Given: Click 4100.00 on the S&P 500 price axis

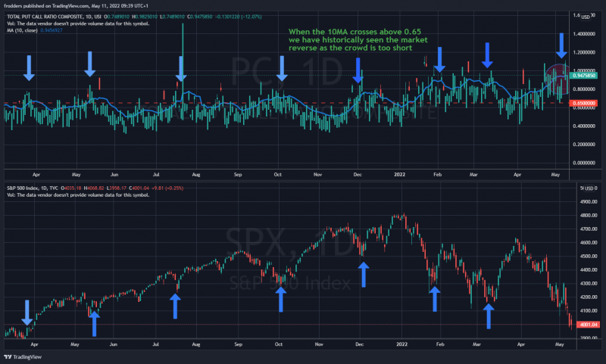Looking at the screenshot, I should click(589, 311).
